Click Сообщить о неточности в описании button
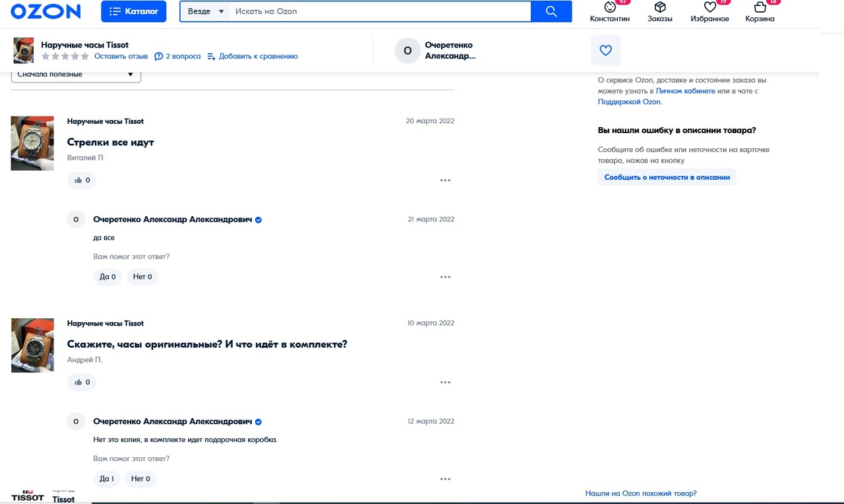Image resolution: width=844 pixels, height=504 pixels. pos(667,177)
